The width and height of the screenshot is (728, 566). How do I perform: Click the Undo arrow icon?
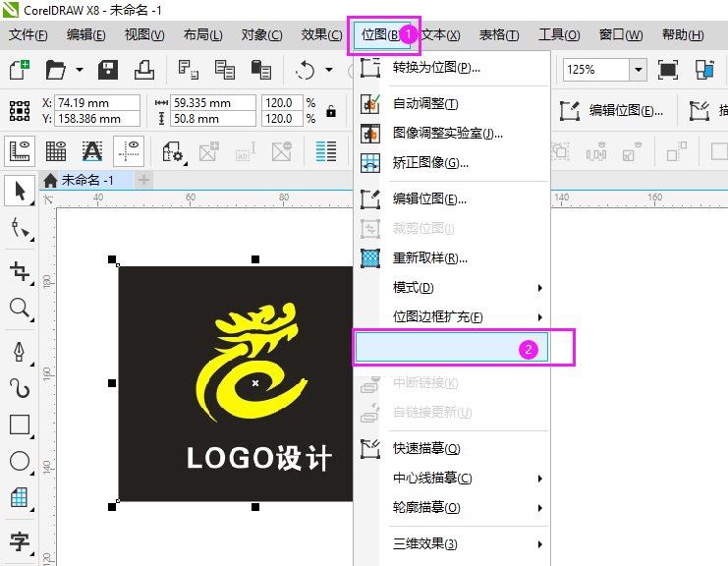click(x=305, y=70)
